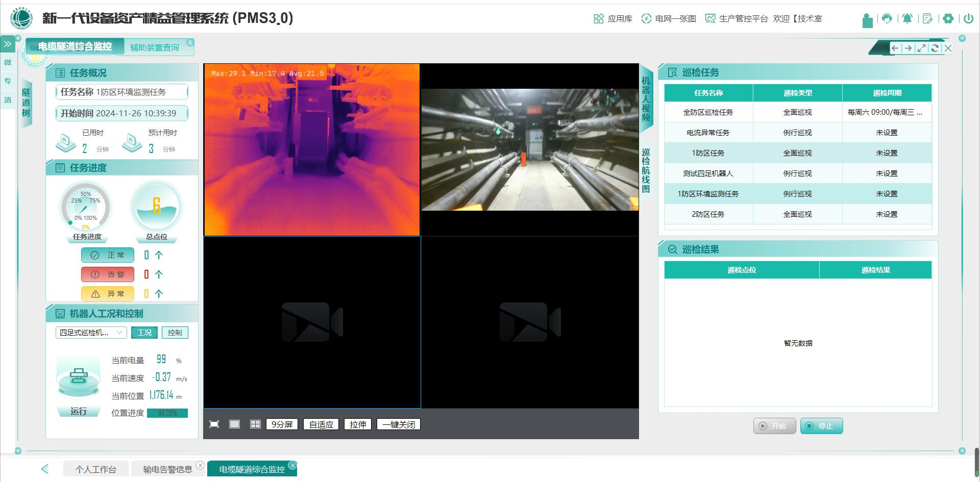980x482 pixels.
Task: Open the settings gear in header
Action: [948, 19]
